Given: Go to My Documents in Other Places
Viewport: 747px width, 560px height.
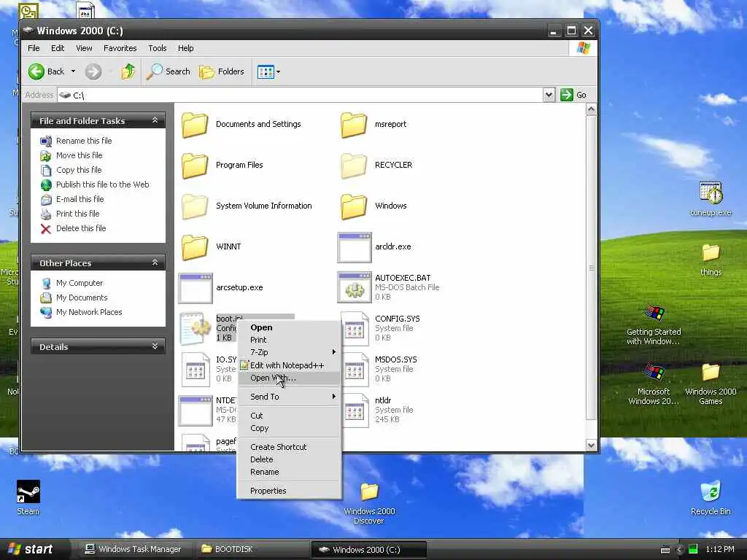Looking at the screenshot, I should [x=82, y=297].
